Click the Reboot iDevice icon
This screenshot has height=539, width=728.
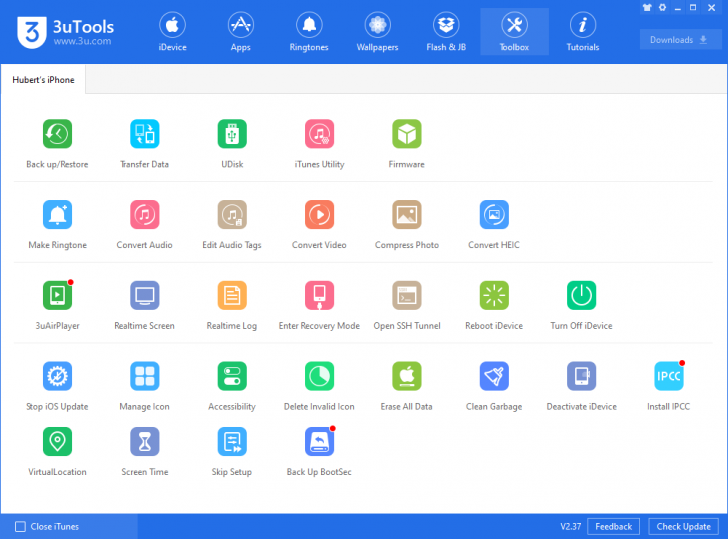[494, 295]
